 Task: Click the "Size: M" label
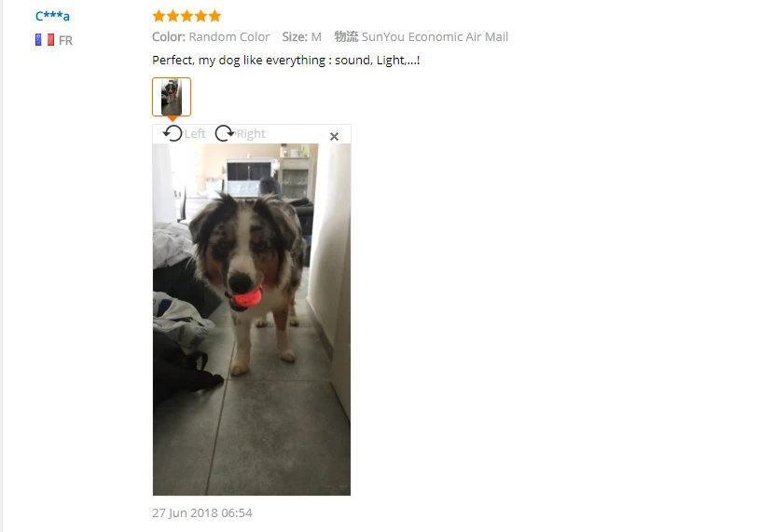301,37
